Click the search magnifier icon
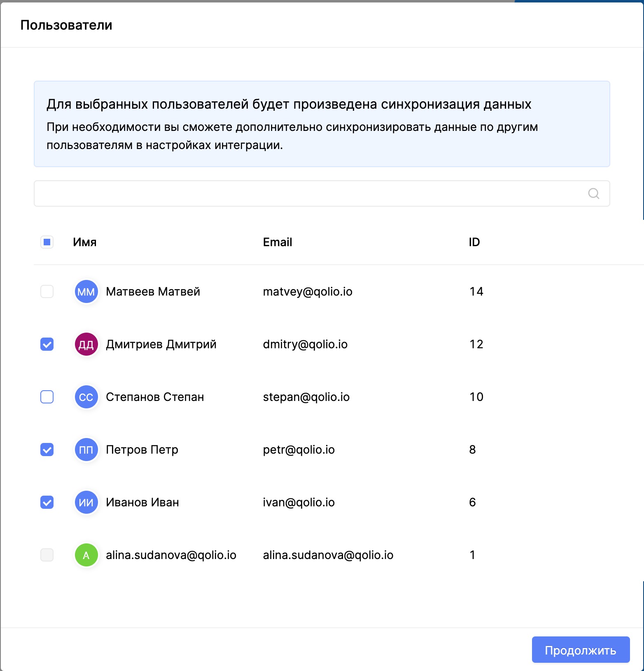This screenshot has height=671, width=644. [593, 193]
